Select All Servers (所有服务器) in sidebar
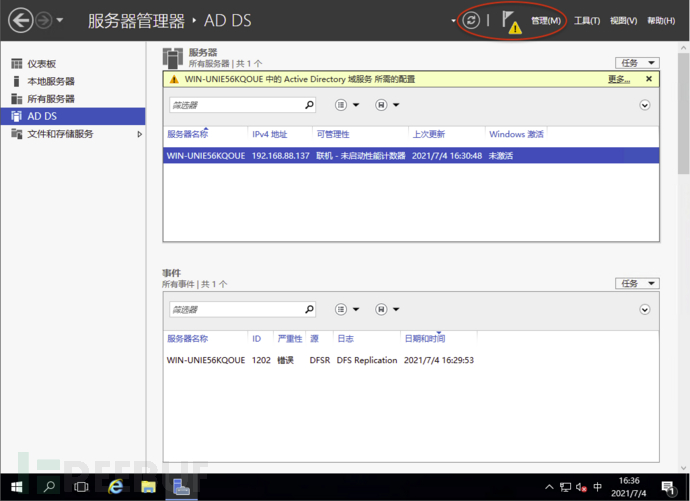690x501 pixels. [50, 99]
